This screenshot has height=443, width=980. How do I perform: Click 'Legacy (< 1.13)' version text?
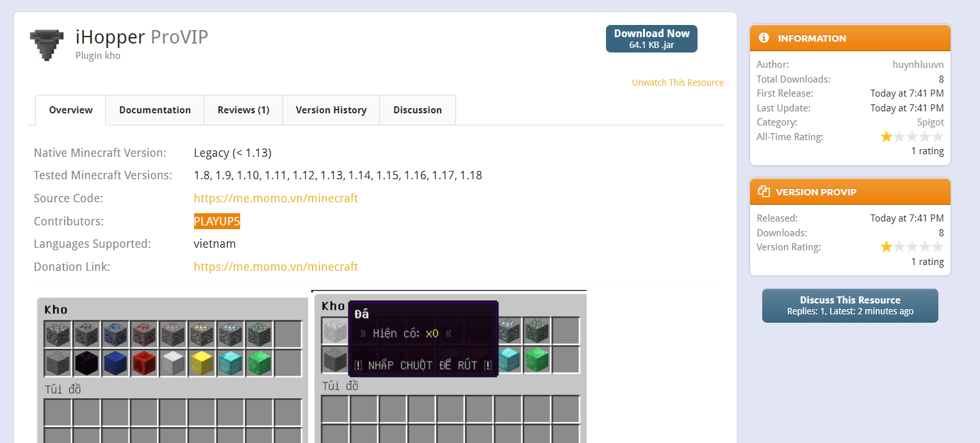point(233,153)
